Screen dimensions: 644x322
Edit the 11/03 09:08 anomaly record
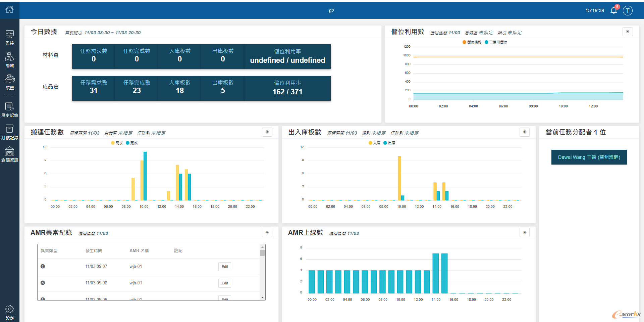[225, 283]
